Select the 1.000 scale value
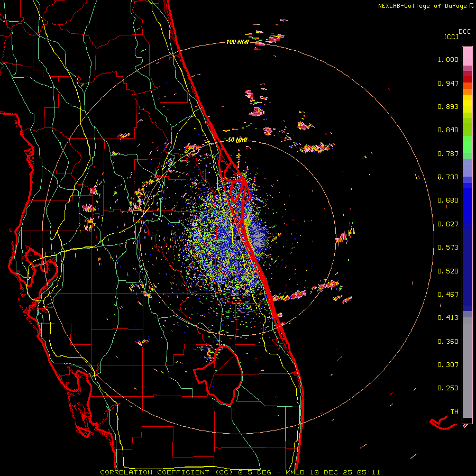The height and width of the screenshot is (476, 476). pos(448,59)
